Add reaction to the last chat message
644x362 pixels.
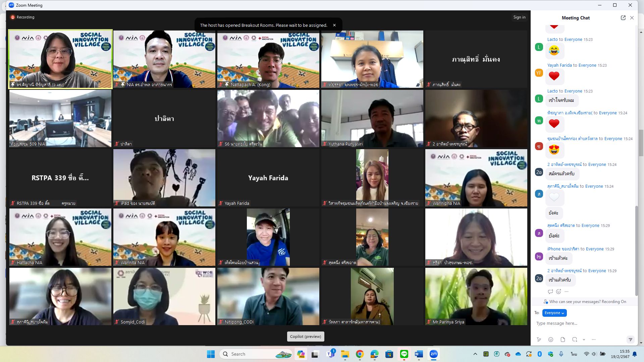558,292
